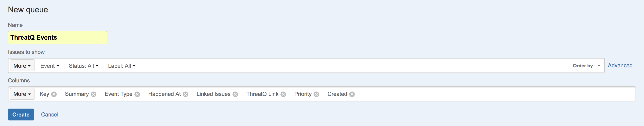Remove the Priority column
Image resolution: width=644 pixels, height=126 pixels.
coord(316,94)
